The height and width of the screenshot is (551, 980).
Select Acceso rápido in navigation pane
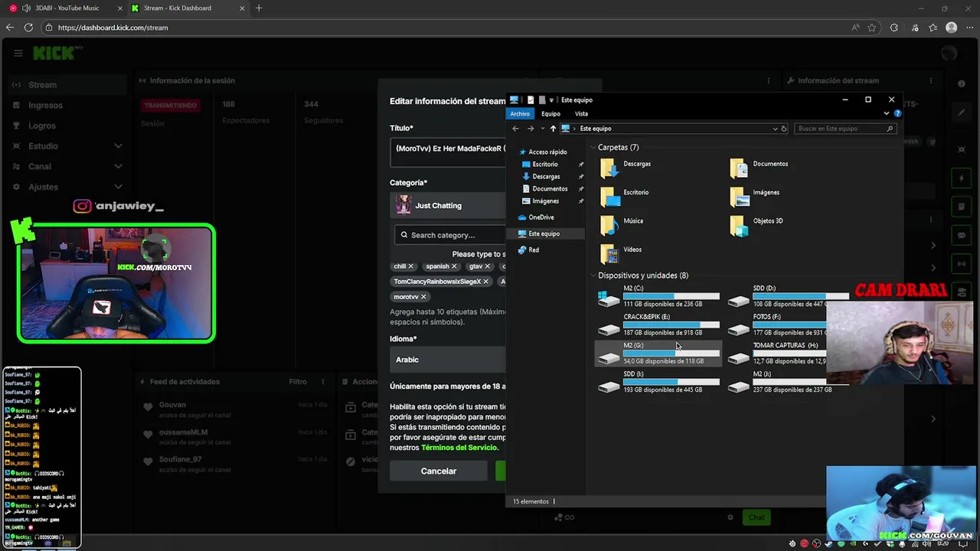pyautogui.click(x=544, y=152)
